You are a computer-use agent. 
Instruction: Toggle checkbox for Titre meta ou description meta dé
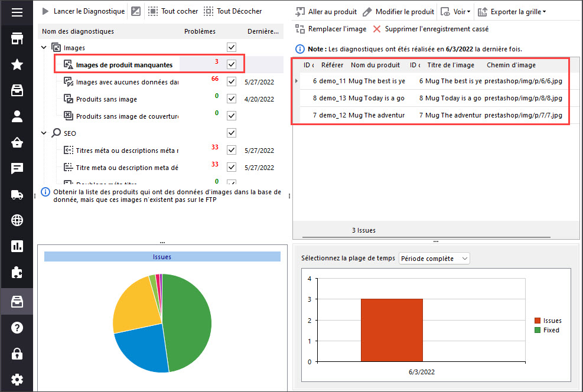232,167
